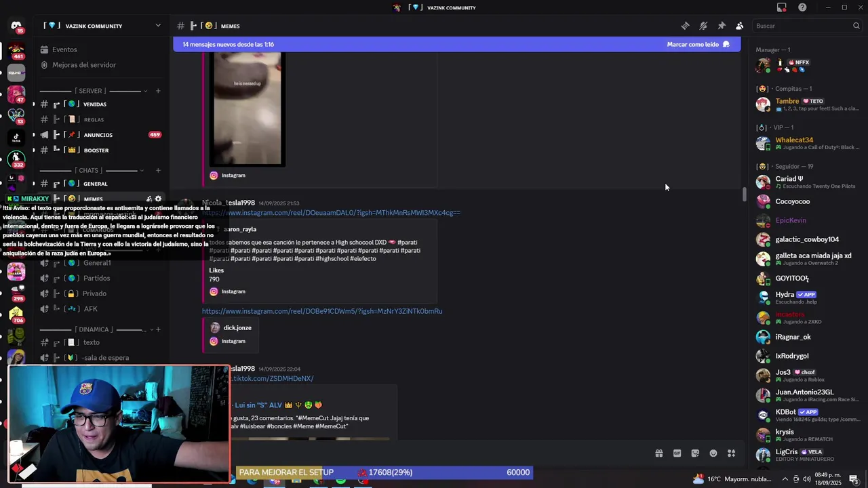Open server icon with 706 badge

pyautogui.click(x=16, y=314)
